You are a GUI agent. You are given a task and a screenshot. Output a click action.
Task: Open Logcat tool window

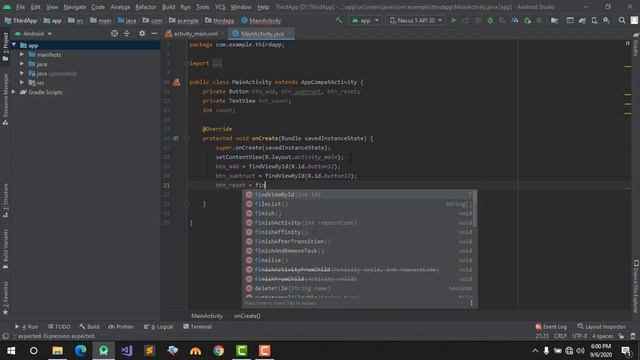[158, 327]
